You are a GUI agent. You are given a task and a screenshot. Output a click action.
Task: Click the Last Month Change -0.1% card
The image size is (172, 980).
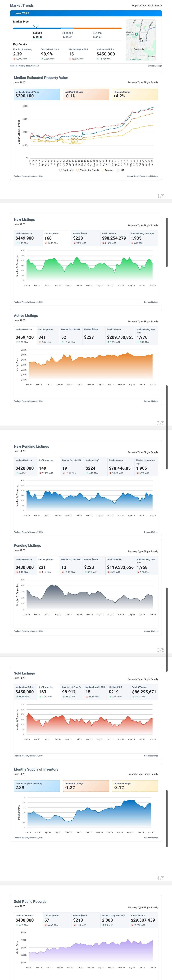[86, 94]
